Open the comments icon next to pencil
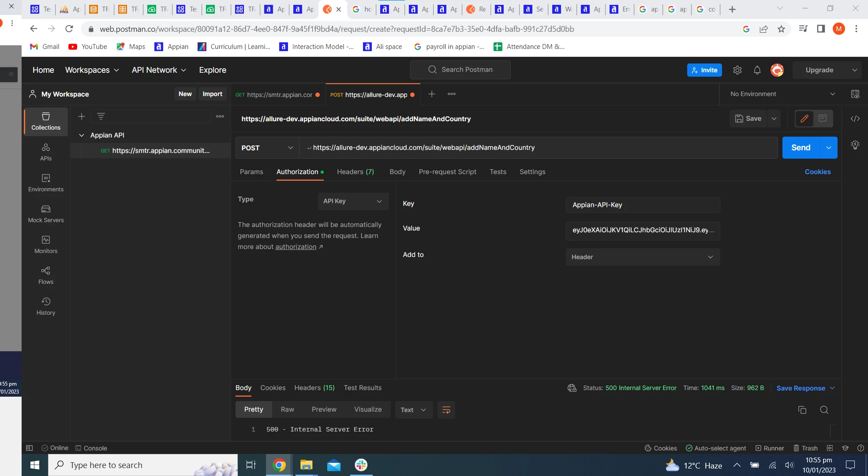This screenshot has width=868, height=476. [x=823, y=119]
